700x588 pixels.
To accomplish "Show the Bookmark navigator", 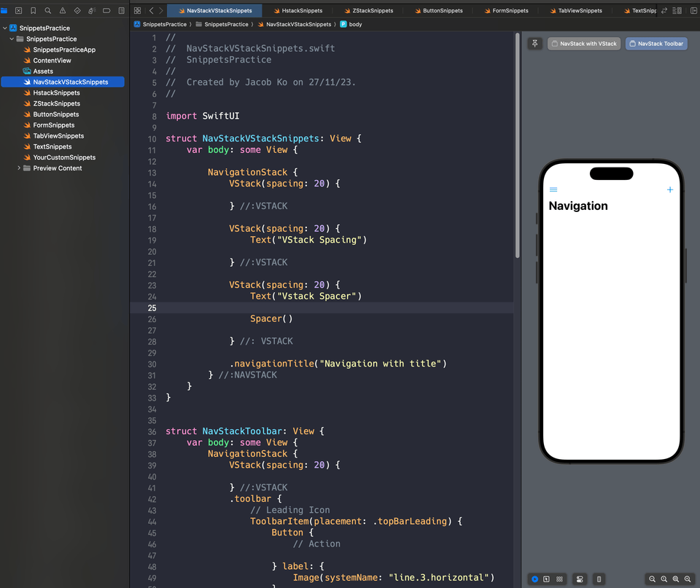I will tap(33, 11).
